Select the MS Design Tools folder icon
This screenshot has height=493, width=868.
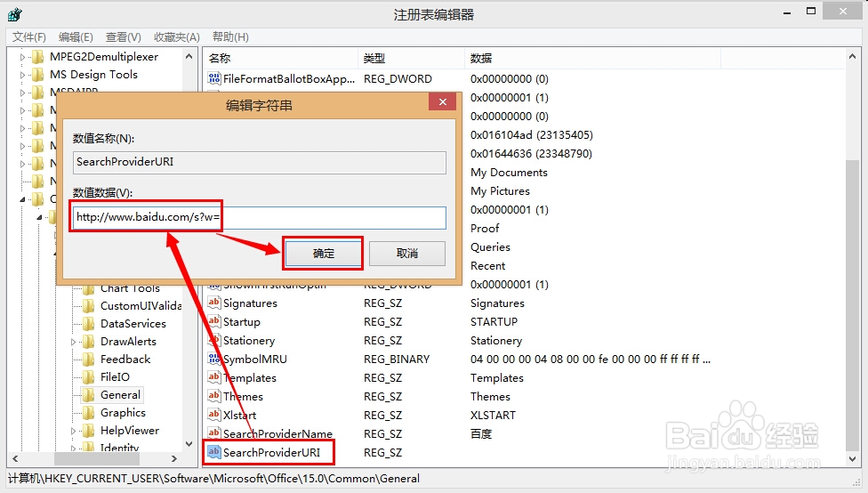(37, 74)
